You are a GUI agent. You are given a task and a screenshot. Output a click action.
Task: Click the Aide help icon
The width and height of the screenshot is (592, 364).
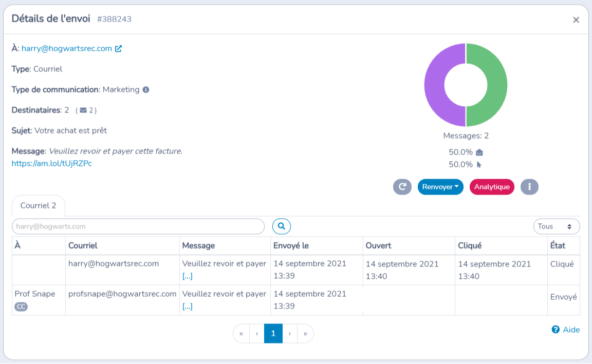pos(556,330)
